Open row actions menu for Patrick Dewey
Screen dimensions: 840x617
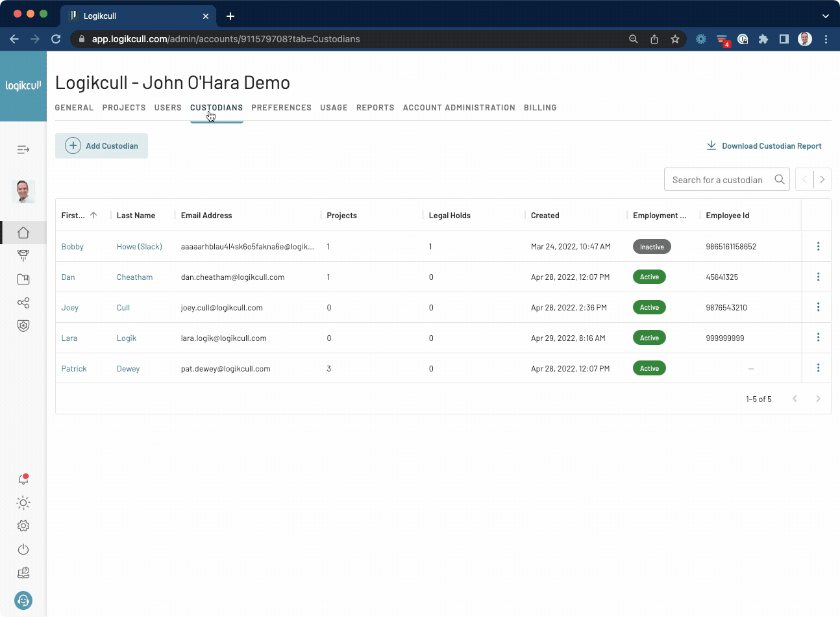click(x=818, y=368)
